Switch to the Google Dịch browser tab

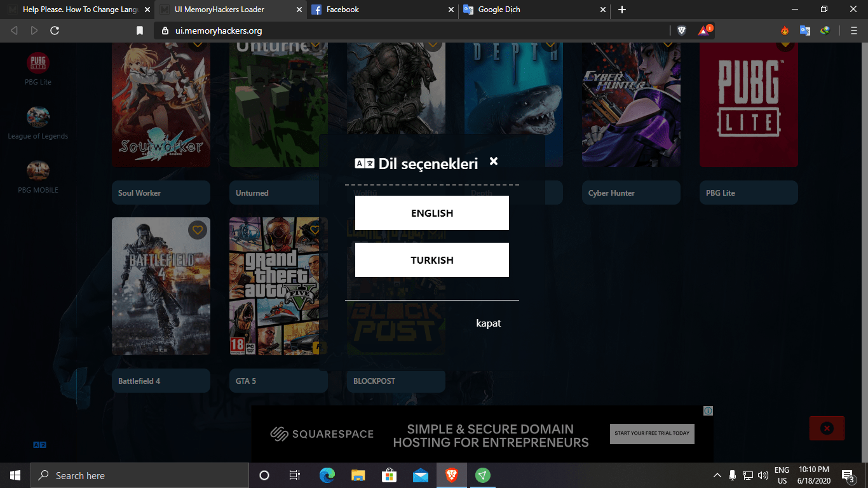534,10
